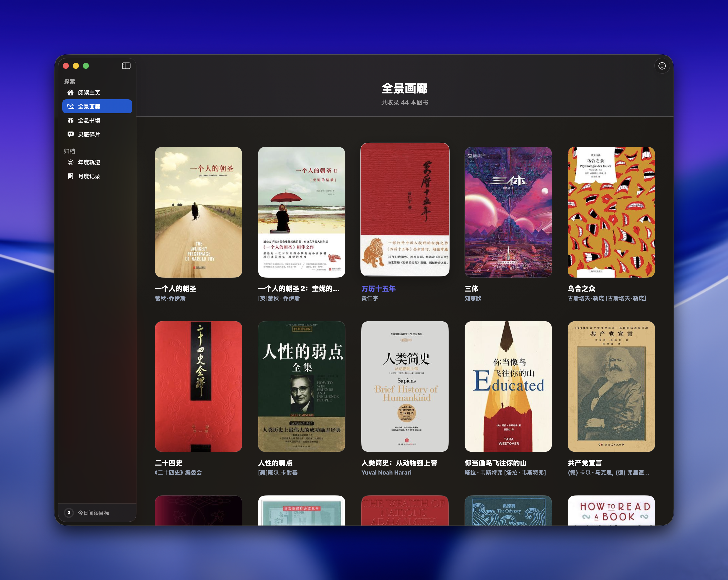Image resolution: width=728 pixels, height=580 pixels.
Task: Open the filter menu icon at top right
Action: tap(662, 66)
